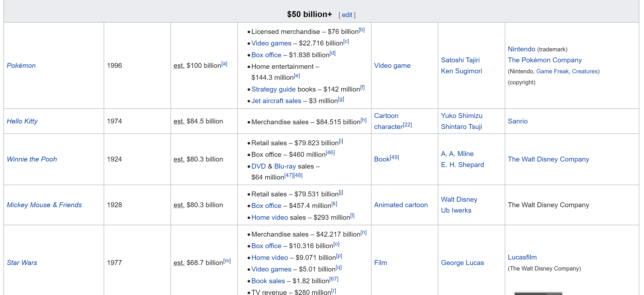Image resolution: width=644 pixels, height=295 pixels.
Task: Follow the Home video link in Star Wars row
Action: tap(270, 258)
